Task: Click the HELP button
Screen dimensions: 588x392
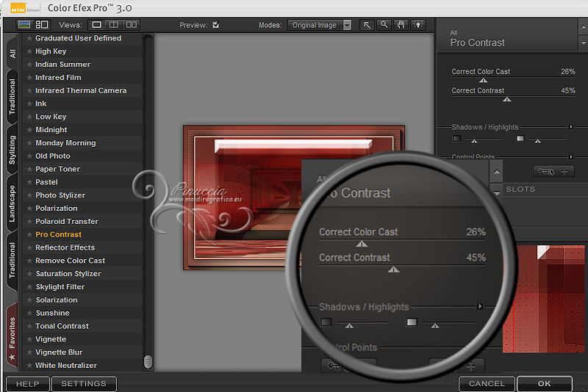Action: (x=28, y=384)
